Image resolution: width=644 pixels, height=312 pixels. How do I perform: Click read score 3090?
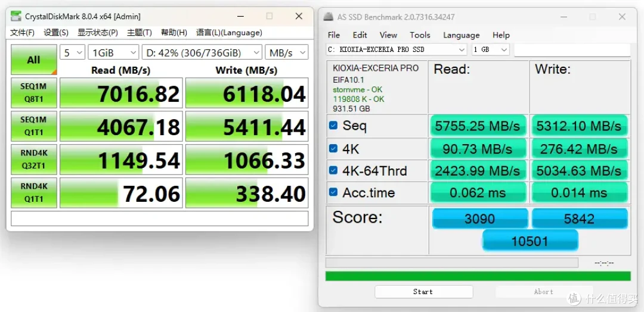click(479, 219)
